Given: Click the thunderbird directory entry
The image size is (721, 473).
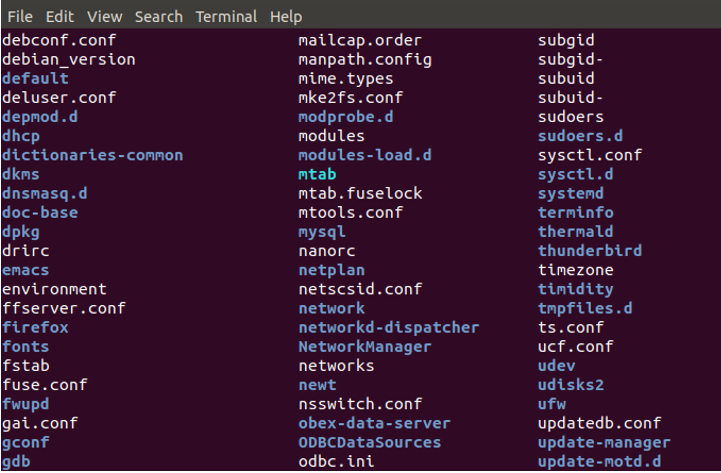Looking at the screenshot, I should point(590,250).
